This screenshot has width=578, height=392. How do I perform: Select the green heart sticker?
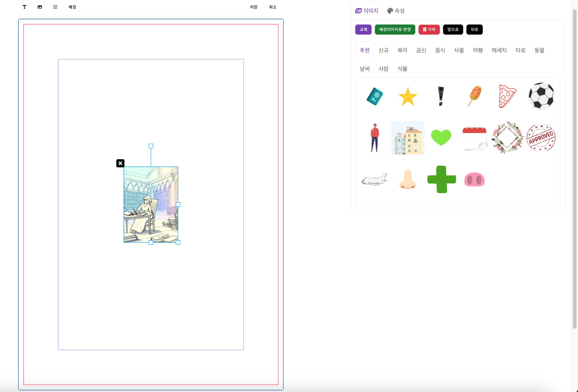441,137
